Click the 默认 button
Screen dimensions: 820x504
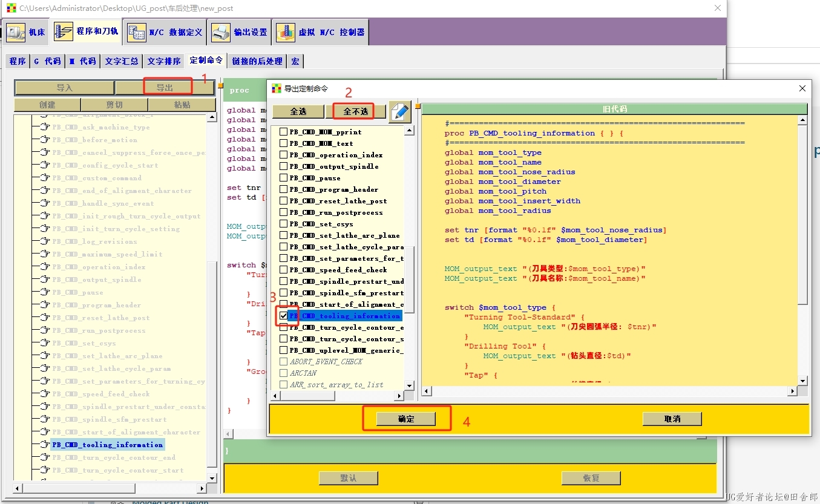349,478
